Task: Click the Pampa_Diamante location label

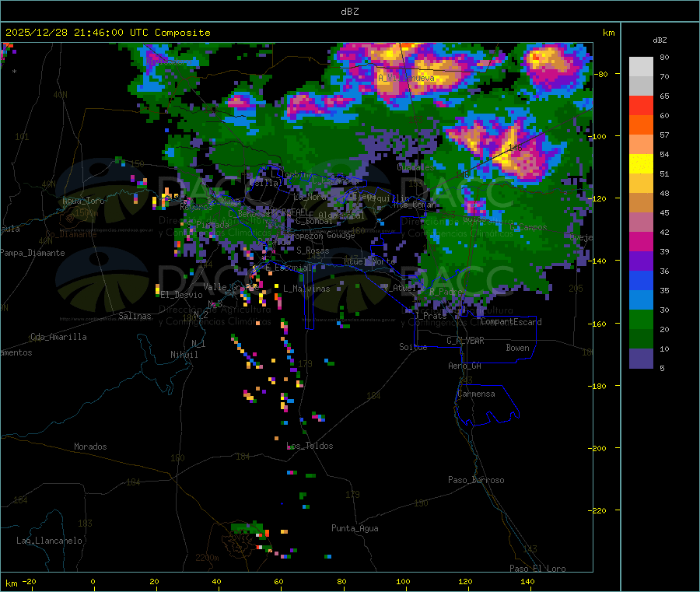Action: [32, 253]
